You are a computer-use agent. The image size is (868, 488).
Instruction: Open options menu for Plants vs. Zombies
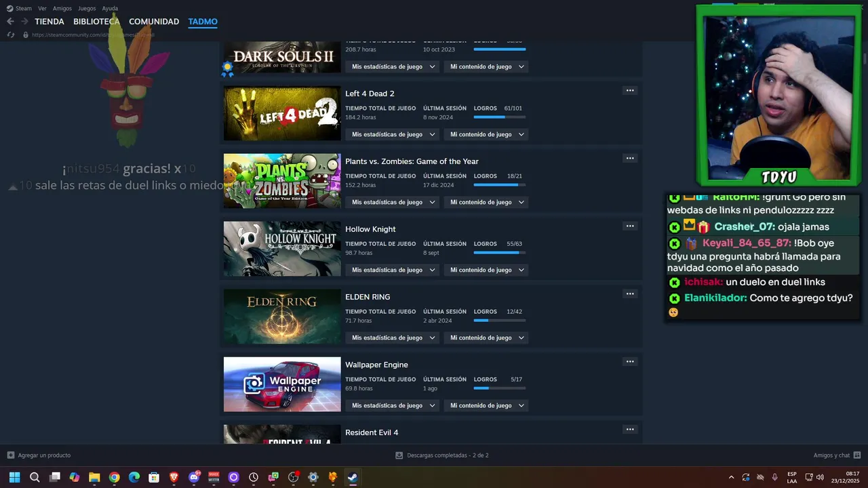(x=630, y=158)
